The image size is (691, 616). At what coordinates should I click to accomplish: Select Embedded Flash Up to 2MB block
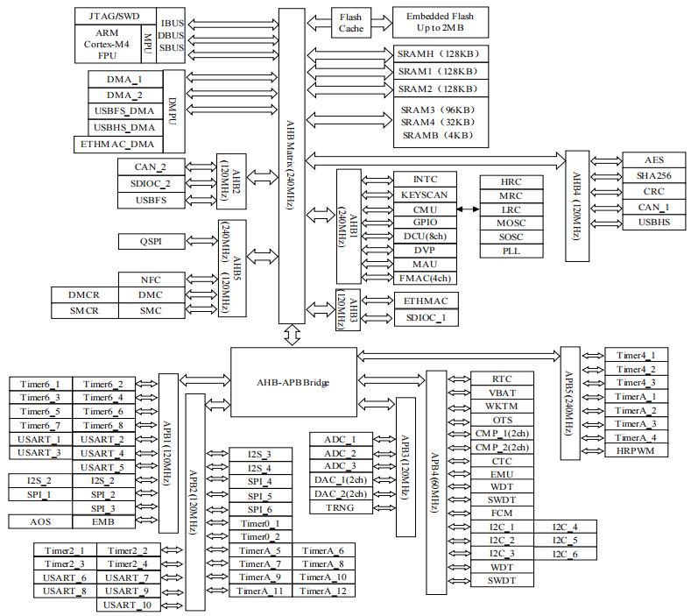pos(441,22)
